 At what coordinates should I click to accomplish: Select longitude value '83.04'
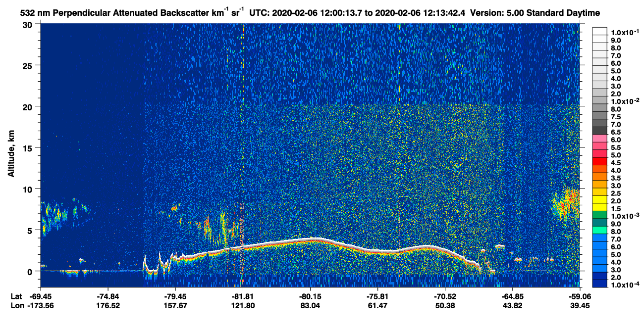[310, 306]
